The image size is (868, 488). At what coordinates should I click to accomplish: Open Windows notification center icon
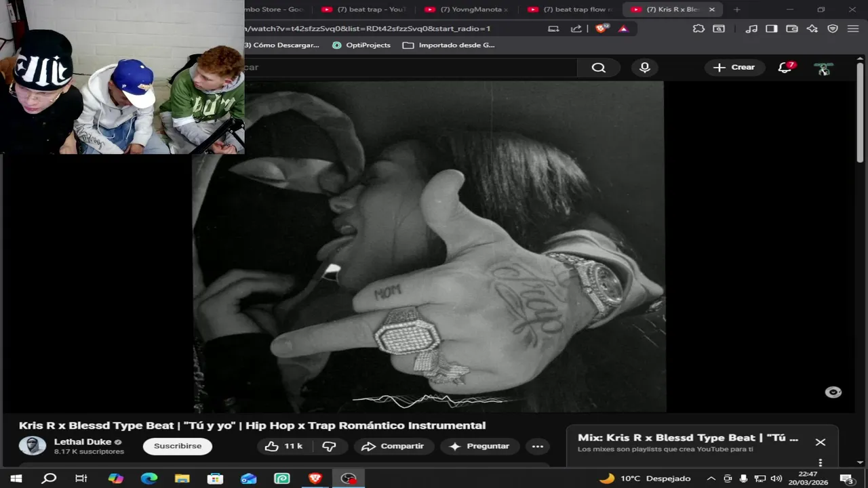[x=846, y=479]
